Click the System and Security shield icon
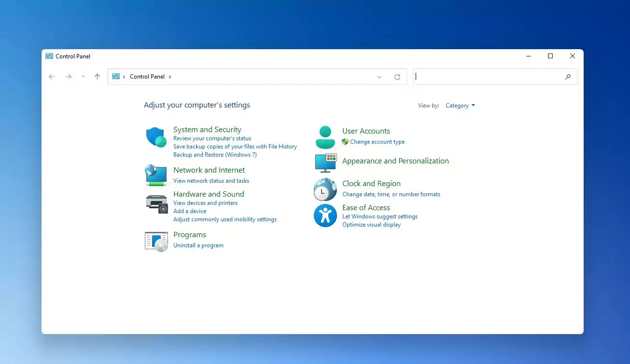The image size is (630, 364). [156, 137]
